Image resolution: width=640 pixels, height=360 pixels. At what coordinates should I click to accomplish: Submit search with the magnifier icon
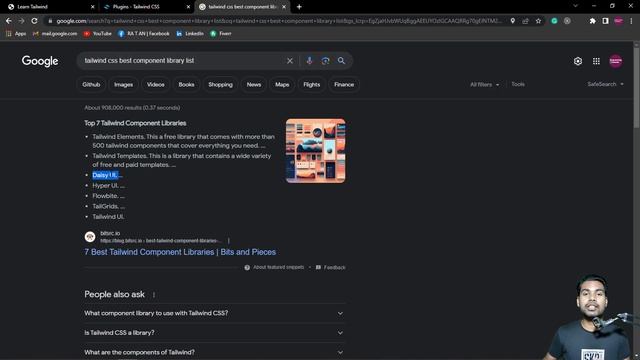pos(341,61)
